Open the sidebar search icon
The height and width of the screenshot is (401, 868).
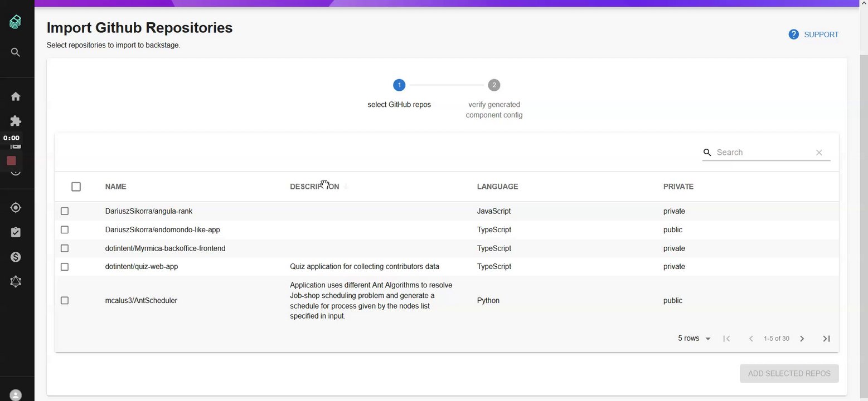(16, 52)
